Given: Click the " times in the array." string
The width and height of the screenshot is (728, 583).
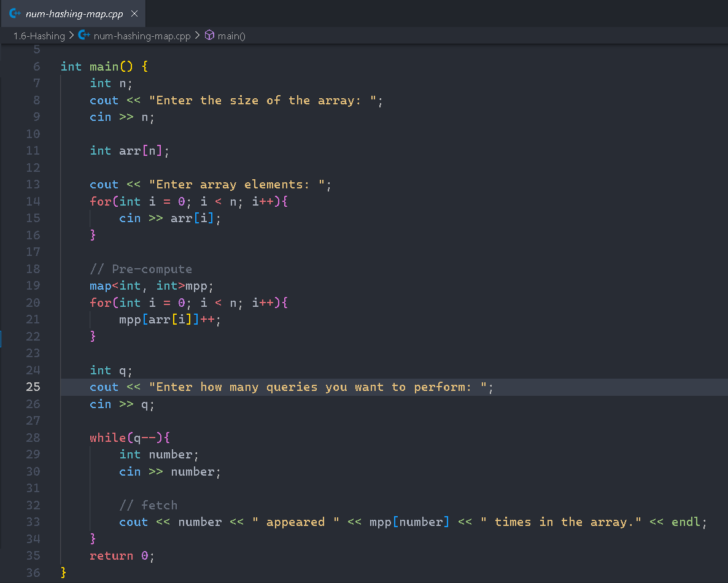Looking at the screenshot, I should 561,522.
